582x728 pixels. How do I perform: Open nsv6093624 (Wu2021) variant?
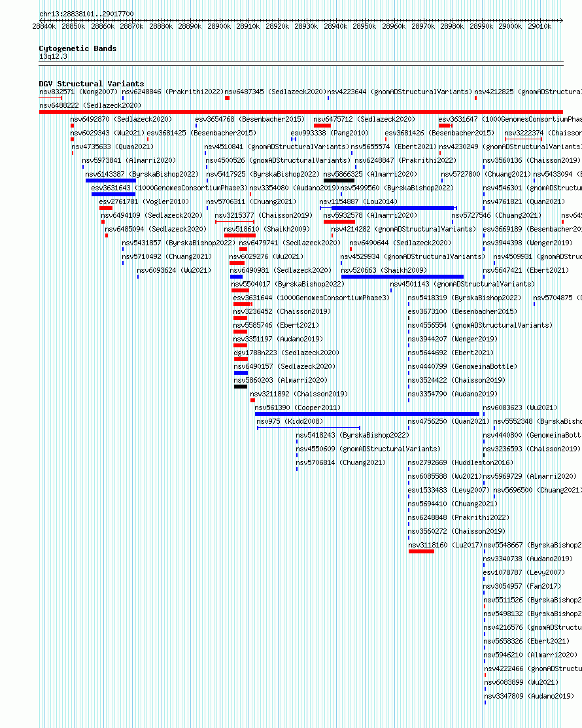[x=173, y=270]
